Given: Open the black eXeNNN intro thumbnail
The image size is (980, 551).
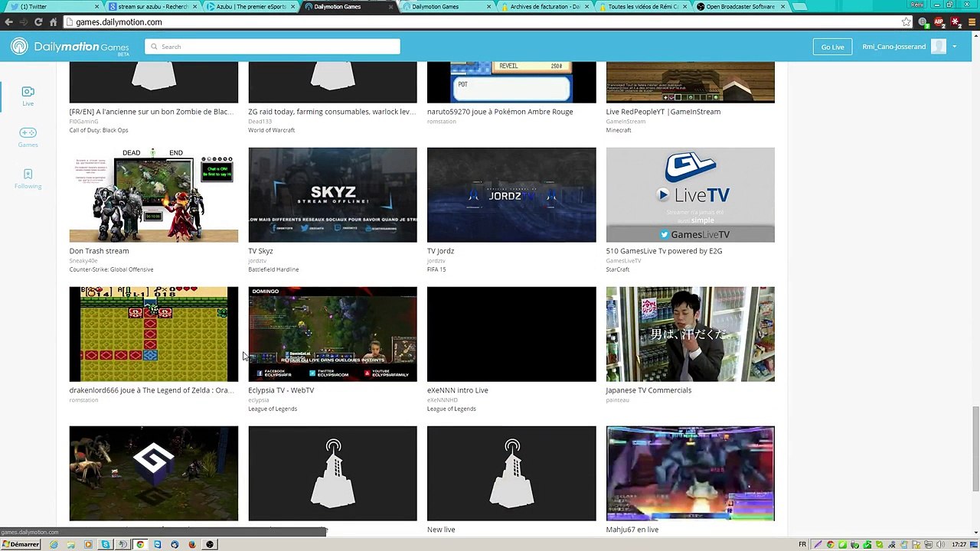Looking at the screenshot, I should point(511,334).
